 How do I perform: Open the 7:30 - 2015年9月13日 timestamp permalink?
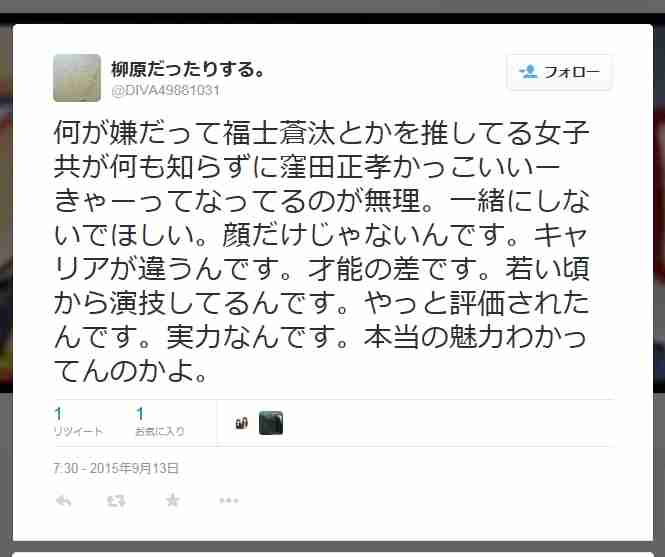[x=116, y=468]
